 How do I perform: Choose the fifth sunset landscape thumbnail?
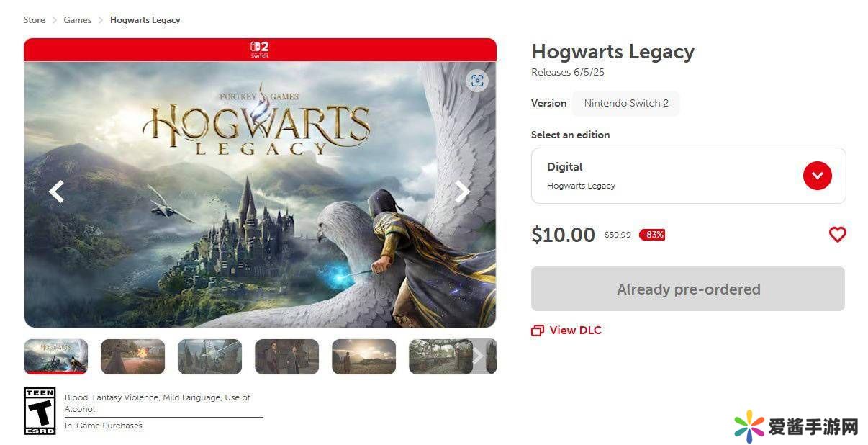pos(363,356)
